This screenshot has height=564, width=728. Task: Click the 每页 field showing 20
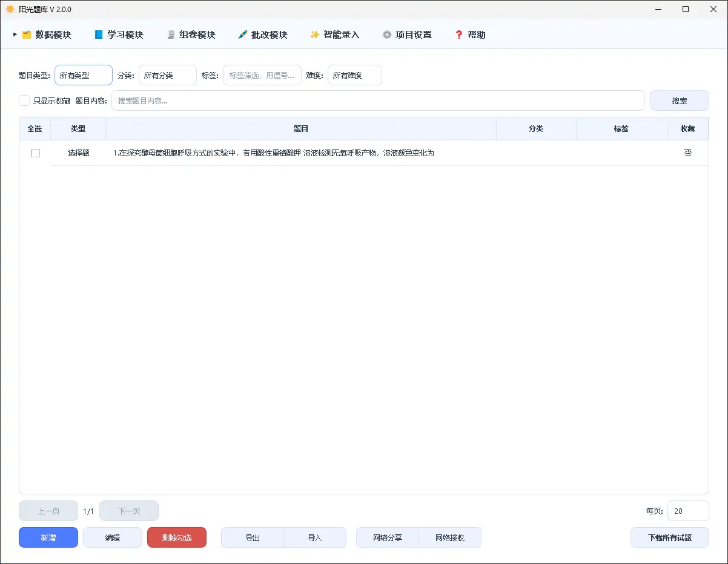point(688,511)
